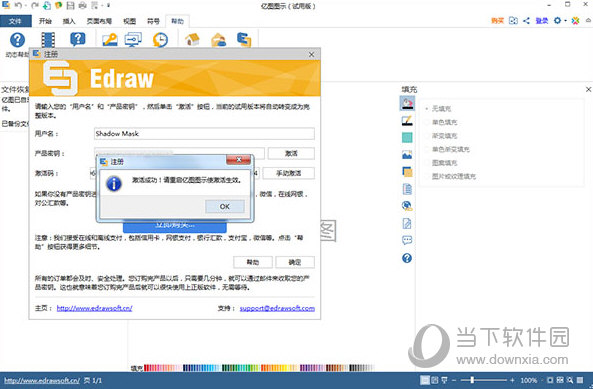Click the 激活 activate button in register dialog
The height and width of the screenshot is (389, 593).
[x=291, y=153]
